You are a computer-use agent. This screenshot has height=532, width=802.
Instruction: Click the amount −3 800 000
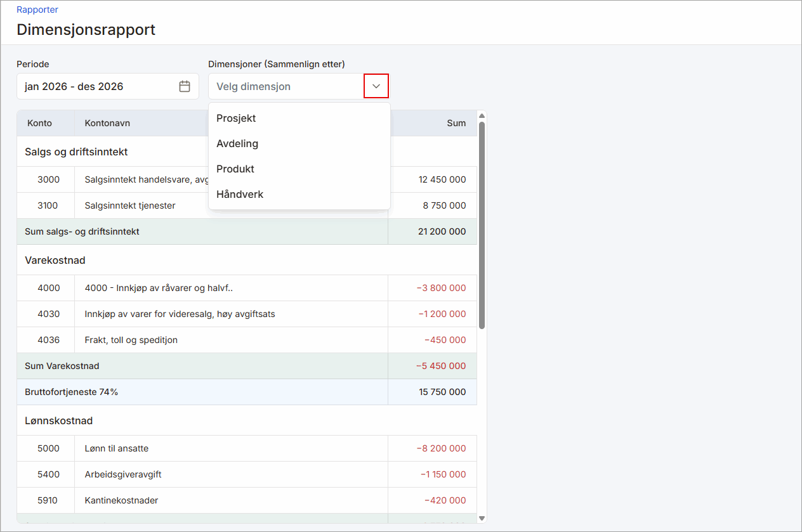(442, 288)
